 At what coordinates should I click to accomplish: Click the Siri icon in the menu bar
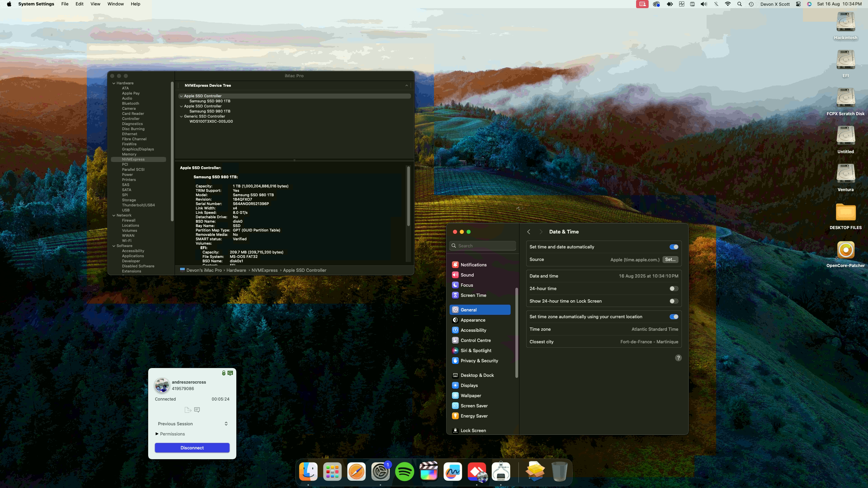(x=809, y=4)
